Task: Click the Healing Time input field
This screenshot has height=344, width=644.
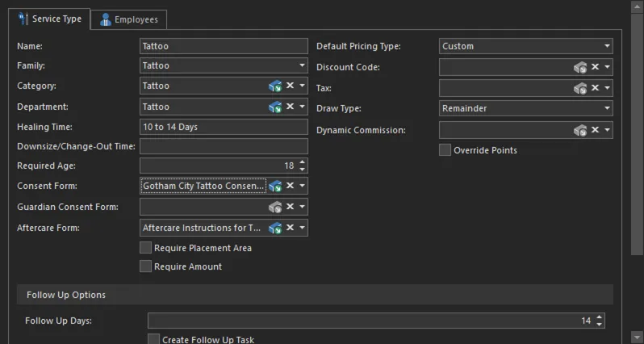Action: coord(224,127)
